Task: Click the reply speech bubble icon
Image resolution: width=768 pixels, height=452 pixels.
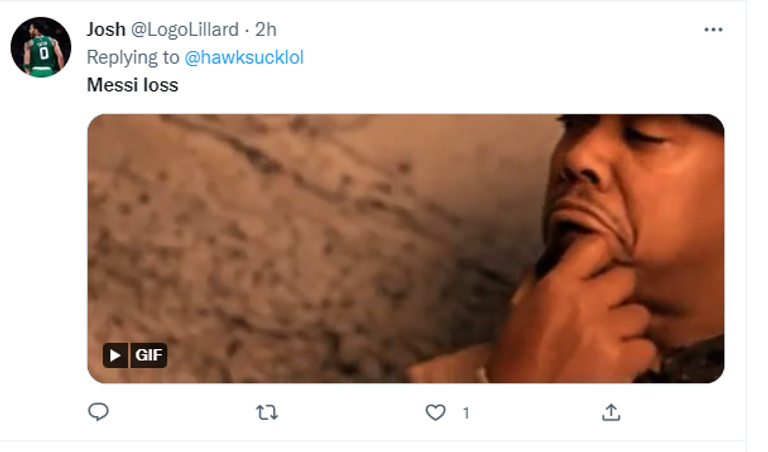Action: point(98,411)
